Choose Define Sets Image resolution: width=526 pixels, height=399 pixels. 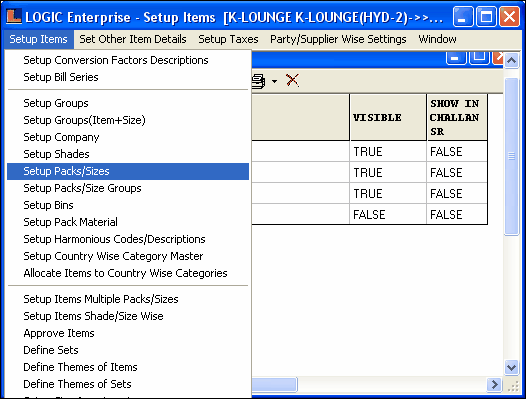[128, 350]
